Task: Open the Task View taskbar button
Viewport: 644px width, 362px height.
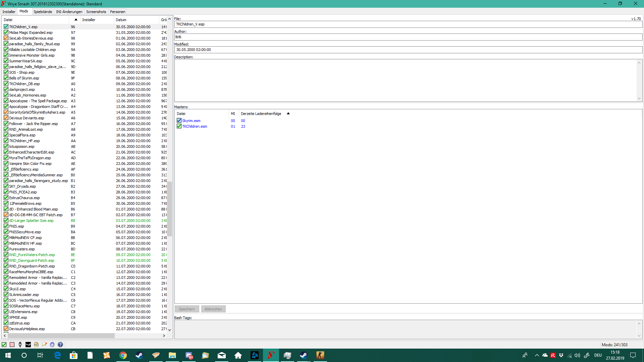Action: click(x=40, y=355)
